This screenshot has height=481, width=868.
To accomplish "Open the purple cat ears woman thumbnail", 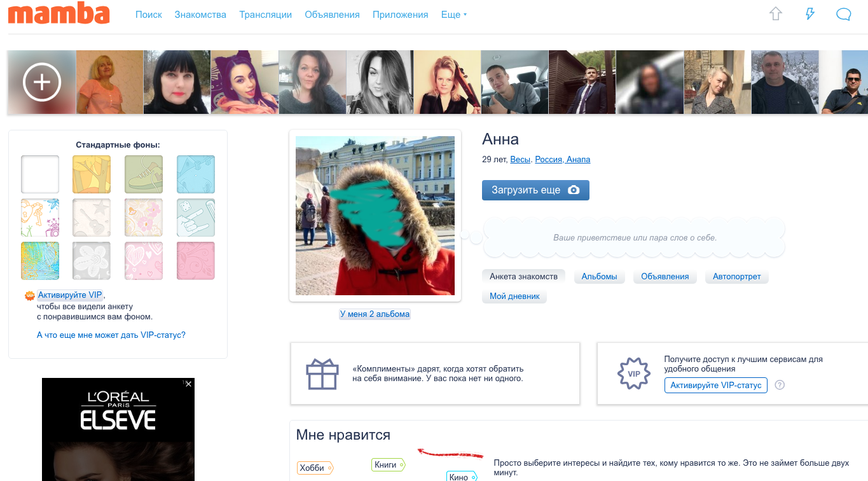I will point(245,82).
